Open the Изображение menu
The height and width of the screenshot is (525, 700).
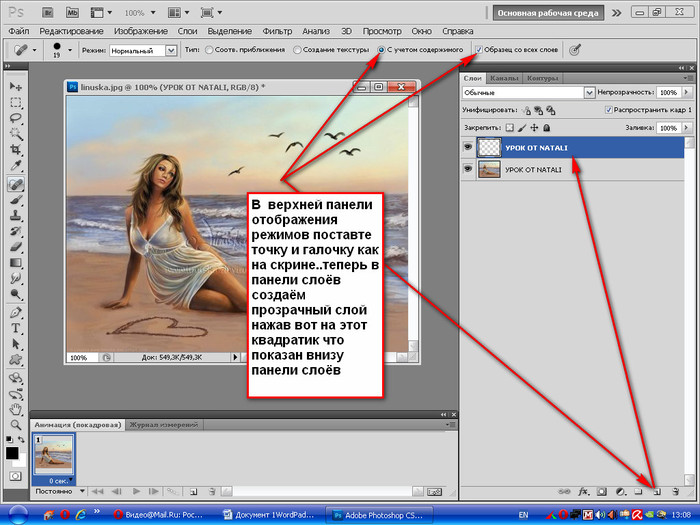(141, 31)
